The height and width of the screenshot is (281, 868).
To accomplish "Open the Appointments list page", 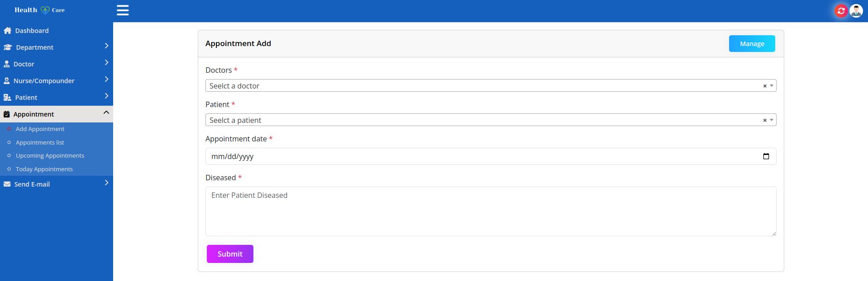I will (x=40, y=142).
